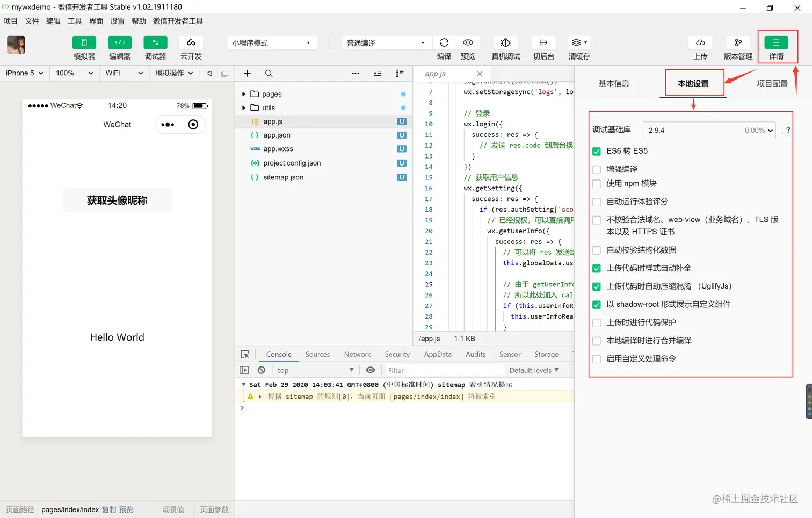Toggle the simulator panel icon

coord(84,42)
